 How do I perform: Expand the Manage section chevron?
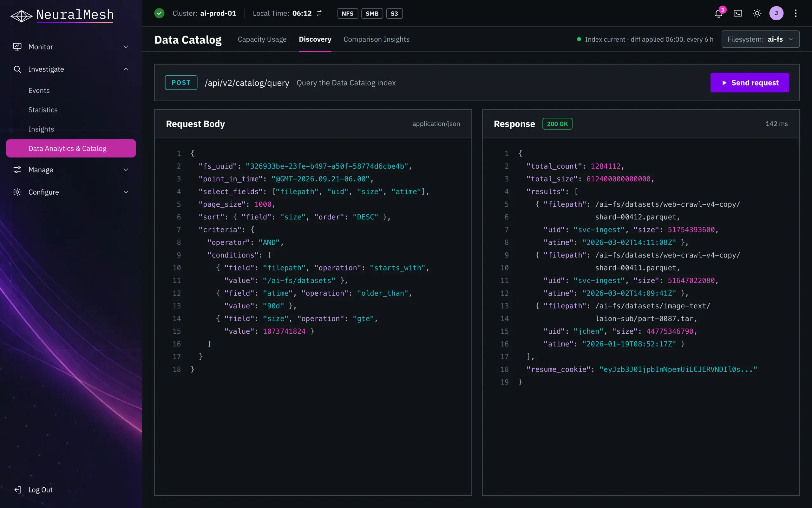pos(126,170)
